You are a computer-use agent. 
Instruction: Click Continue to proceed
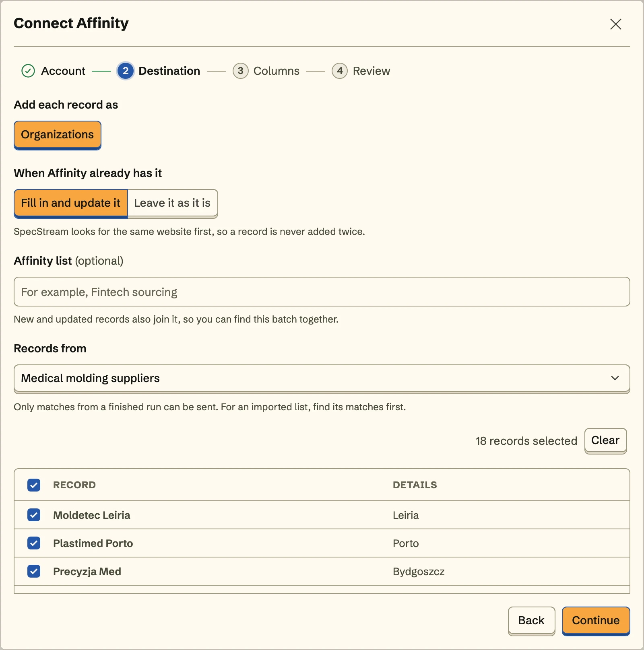click(x=596, y=621)
